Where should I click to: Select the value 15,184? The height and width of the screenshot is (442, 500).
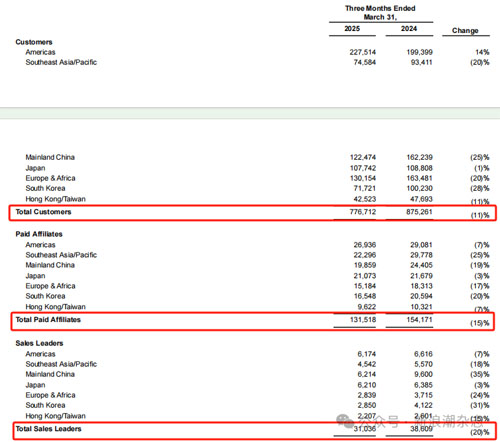(x=365, y=286)
